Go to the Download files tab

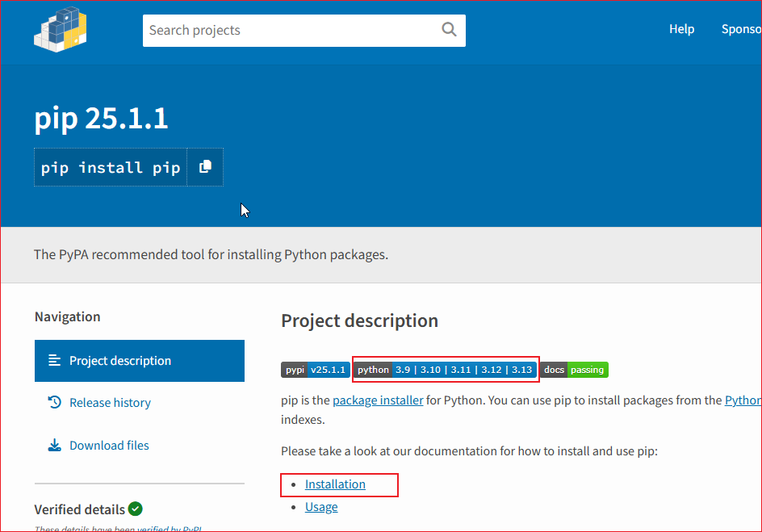(109, 446)
